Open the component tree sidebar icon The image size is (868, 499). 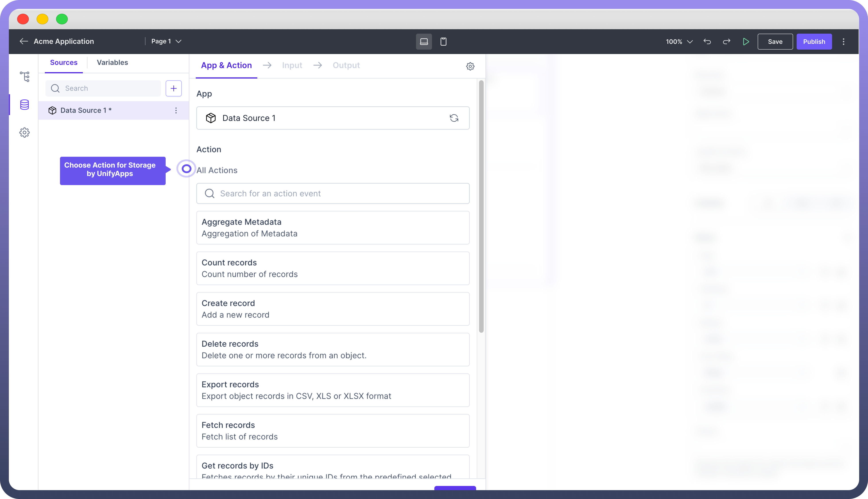pyautogui.click(x=24, y=76)
